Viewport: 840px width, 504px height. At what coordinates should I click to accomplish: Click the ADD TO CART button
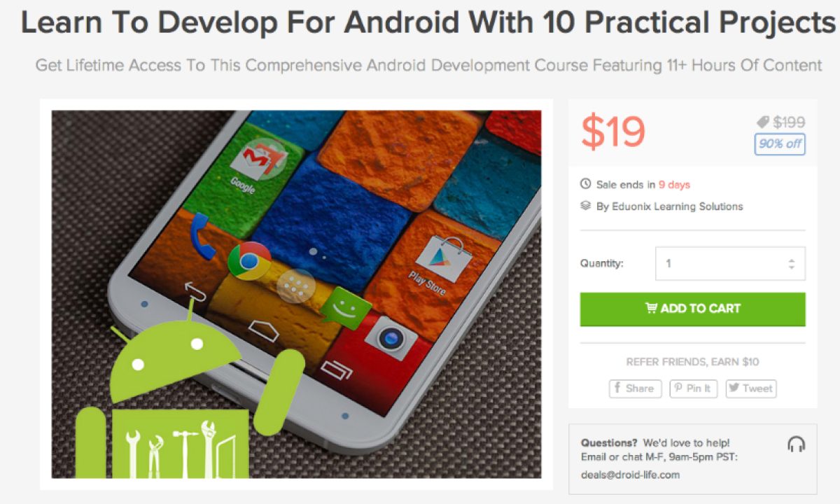(692, 309)
